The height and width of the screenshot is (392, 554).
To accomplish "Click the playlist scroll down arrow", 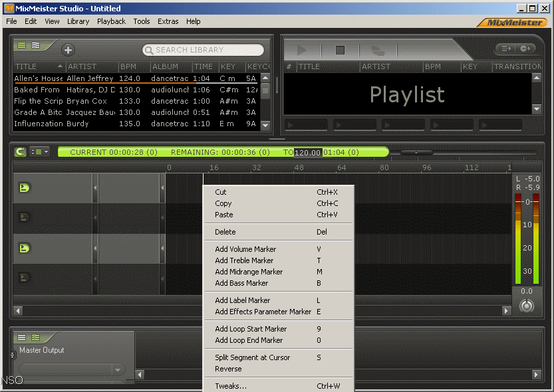I will click(537, 109).
